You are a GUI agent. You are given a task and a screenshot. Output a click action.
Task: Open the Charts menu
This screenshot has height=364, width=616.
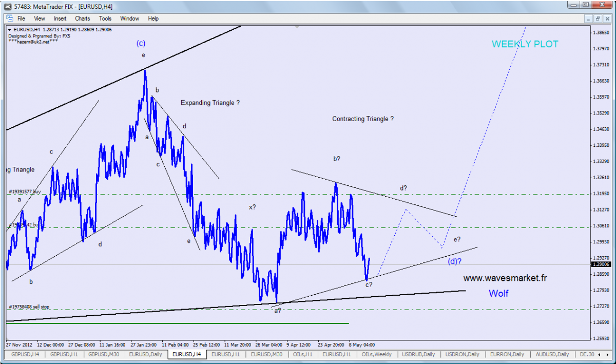pyautogui.click(x=82, y=18)
